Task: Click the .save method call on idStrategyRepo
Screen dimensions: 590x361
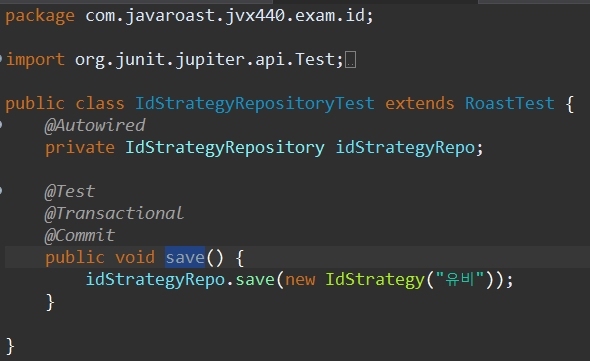Action: 255,280
